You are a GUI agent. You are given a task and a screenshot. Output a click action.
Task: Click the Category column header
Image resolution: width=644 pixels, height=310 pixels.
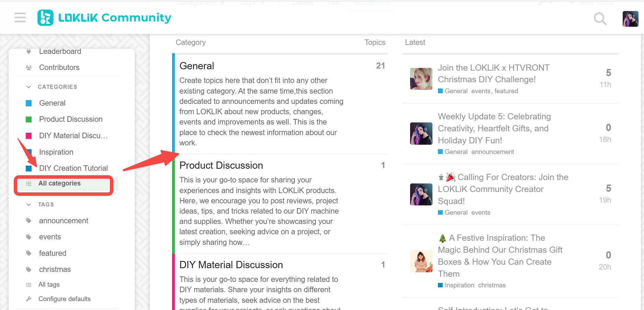191,42
